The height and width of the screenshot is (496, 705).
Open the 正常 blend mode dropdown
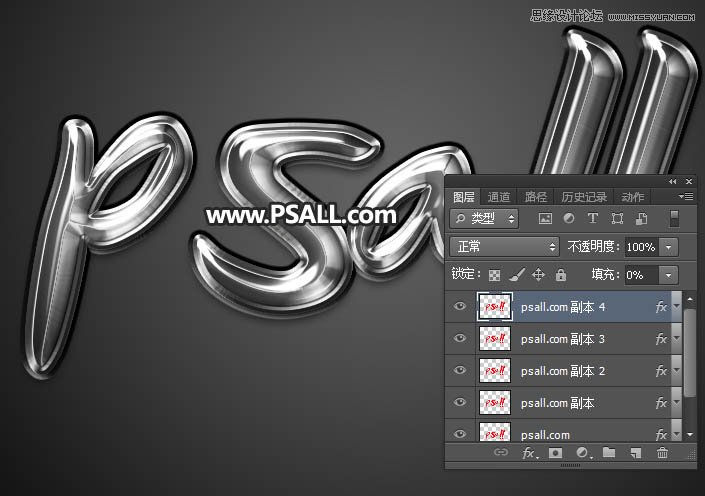[504, 246]
